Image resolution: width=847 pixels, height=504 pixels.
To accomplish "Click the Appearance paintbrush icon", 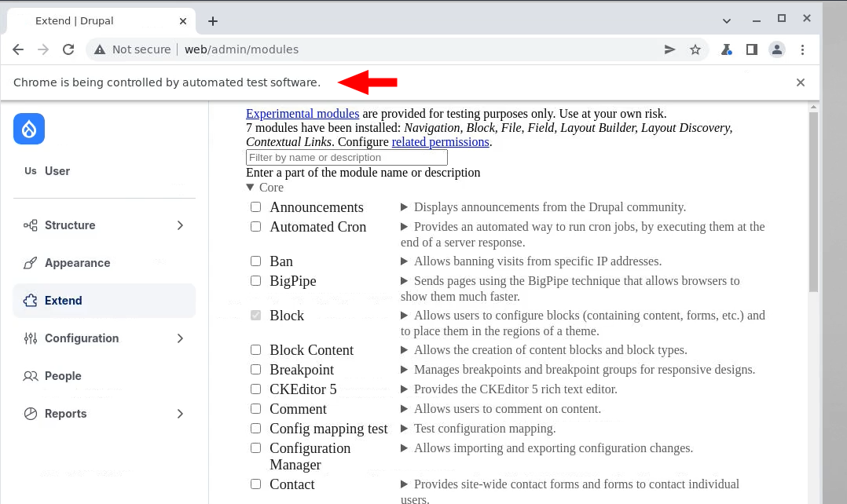I will (30, 263).
